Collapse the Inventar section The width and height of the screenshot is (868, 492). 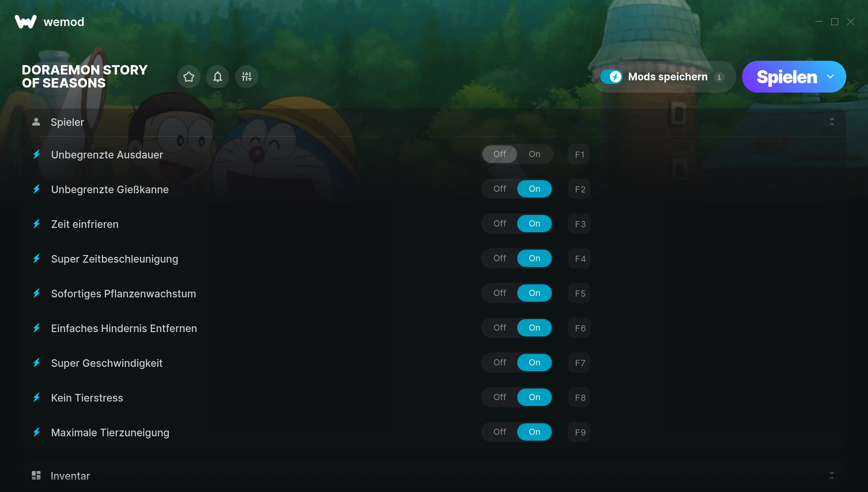[832, 475]
